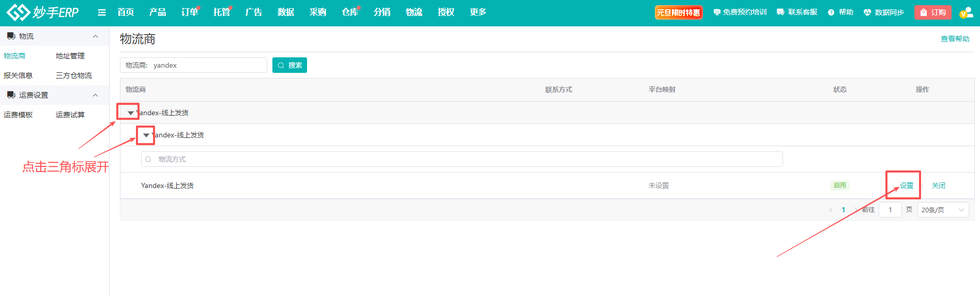Open 产品 menu
The width and height of the screenshot is (980, 296).
click(158, 12)
